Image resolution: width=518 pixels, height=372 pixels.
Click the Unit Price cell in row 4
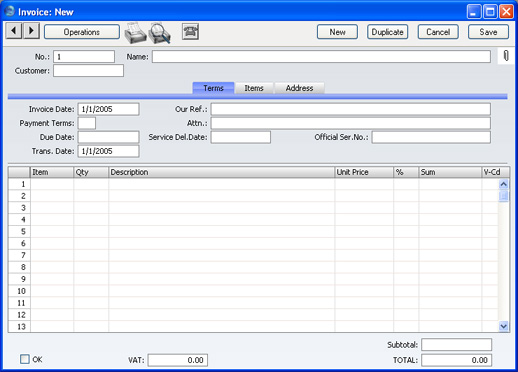pos(364,219)
